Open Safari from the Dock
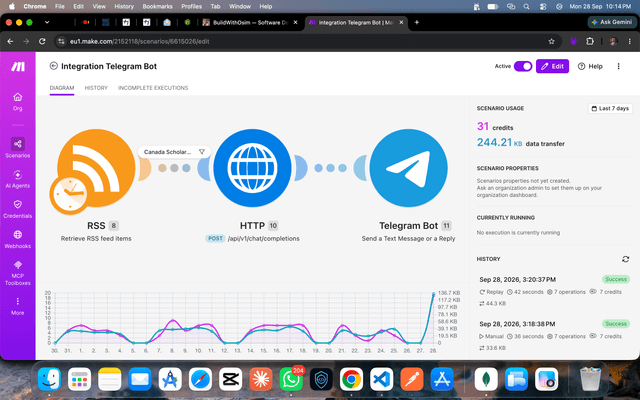The height and width of the screenshot is (400, 640). (x=200, y=379)
